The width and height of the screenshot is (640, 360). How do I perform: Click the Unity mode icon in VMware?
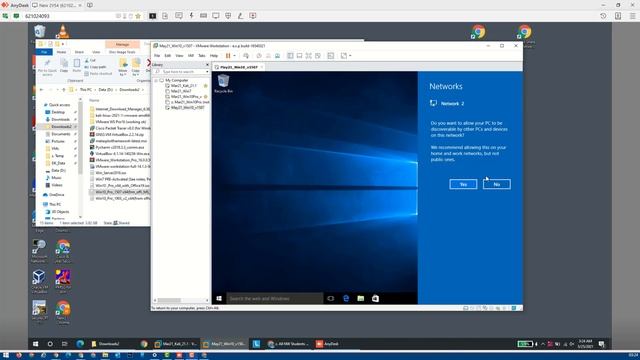pos(318,56)
